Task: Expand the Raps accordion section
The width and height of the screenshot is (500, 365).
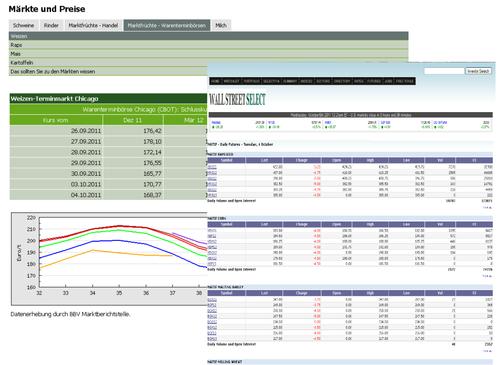Action: [x=208, y=45]
